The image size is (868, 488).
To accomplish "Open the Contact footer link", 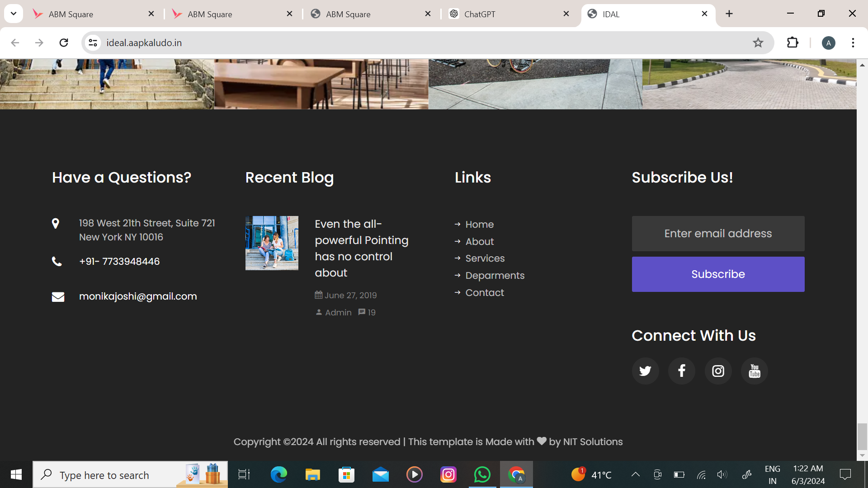I will pyautogui.click(x=484, y=293).
